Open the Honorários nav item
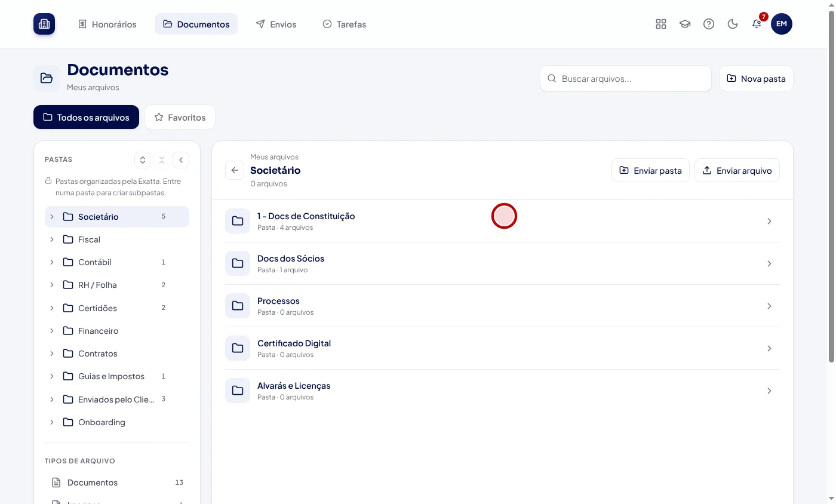 pyautogui.click(x=107, y=24)
